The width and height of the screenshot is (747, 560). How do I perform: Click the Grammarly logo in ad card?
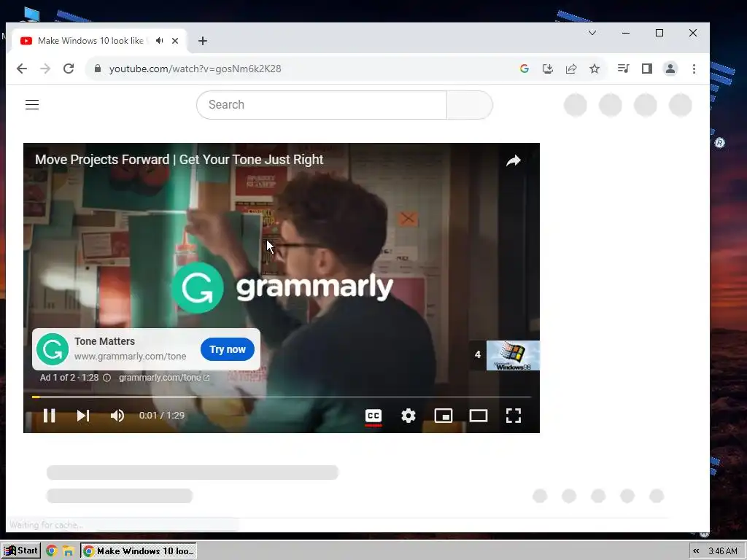53,349
